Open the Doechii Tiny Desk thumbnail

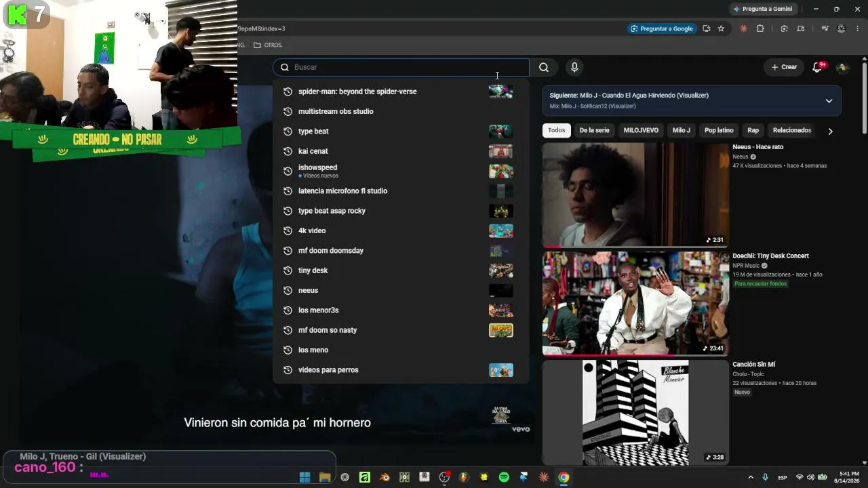635,304
